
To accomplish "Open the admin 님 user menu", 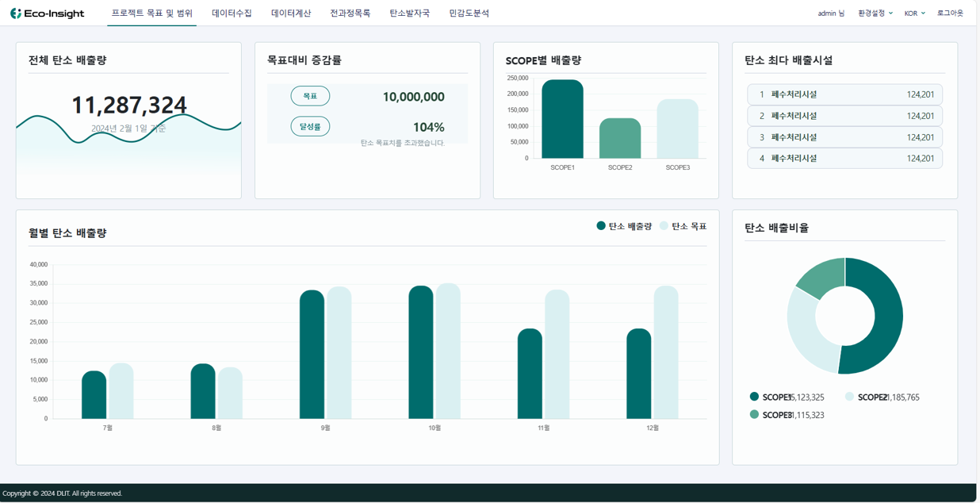I will pyautogui.click(x=830, y=13).
